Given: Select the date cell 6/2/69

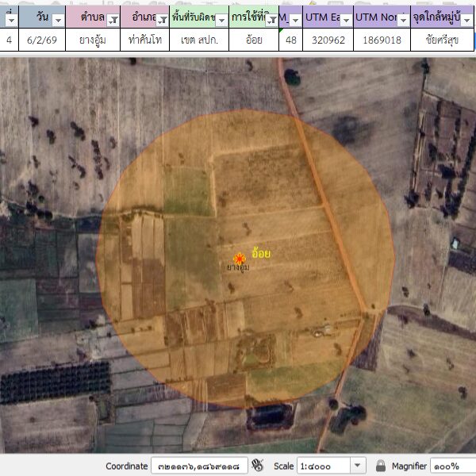Looking at the screenshot, I should tap(42, 40).
